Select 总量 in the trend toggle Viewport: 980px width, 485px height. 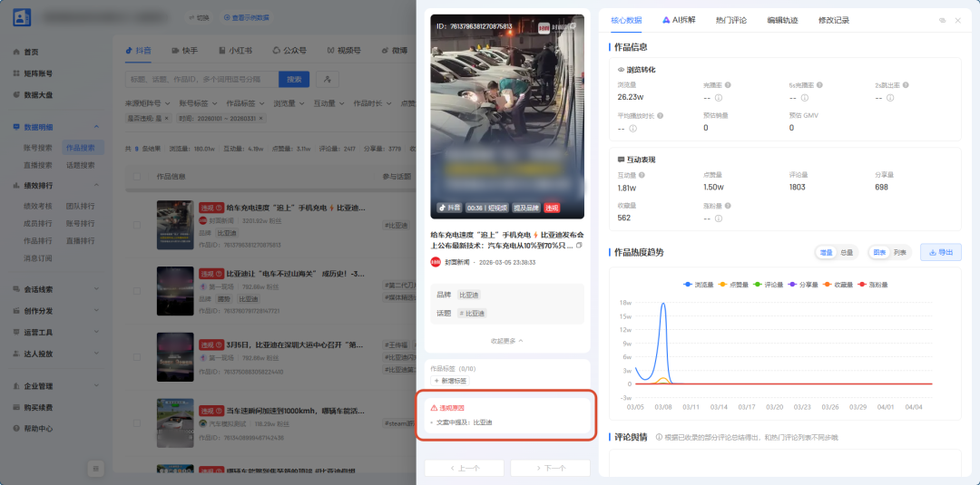[x=847, y=252]
